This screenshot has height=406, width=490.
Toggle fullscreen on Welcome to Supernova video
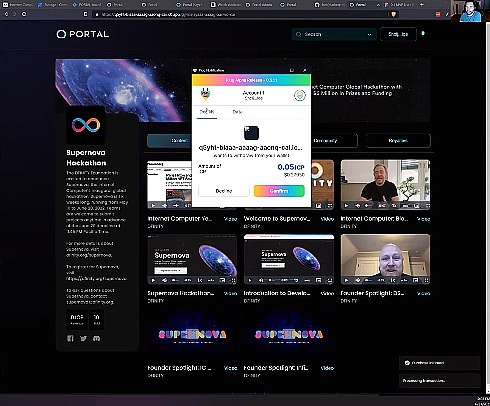(x=329, y=206)
